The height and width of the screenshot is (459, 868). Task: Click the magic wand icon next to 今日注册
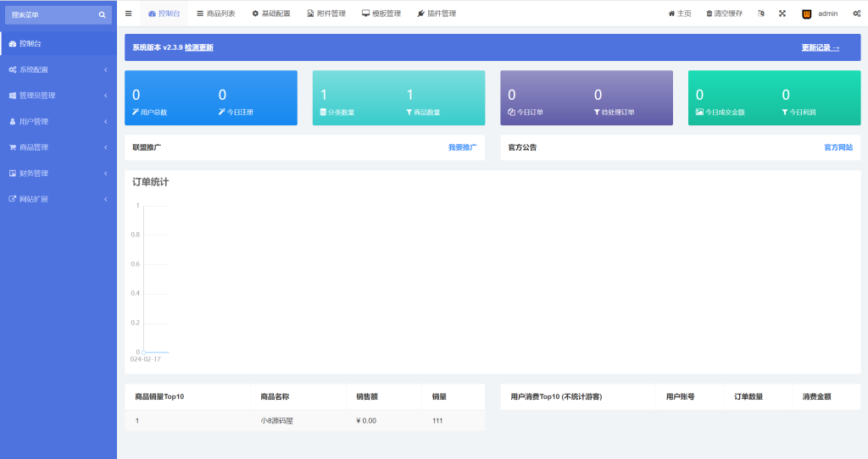222,112
